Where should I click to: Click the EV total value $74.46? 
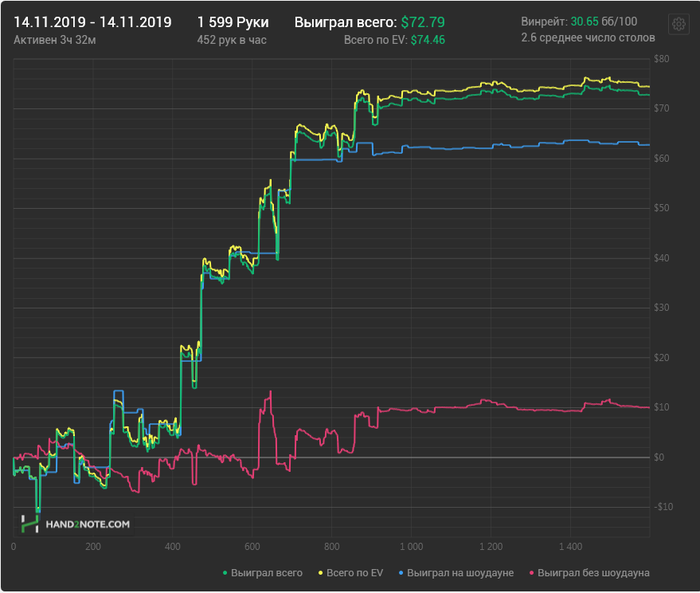428,40
